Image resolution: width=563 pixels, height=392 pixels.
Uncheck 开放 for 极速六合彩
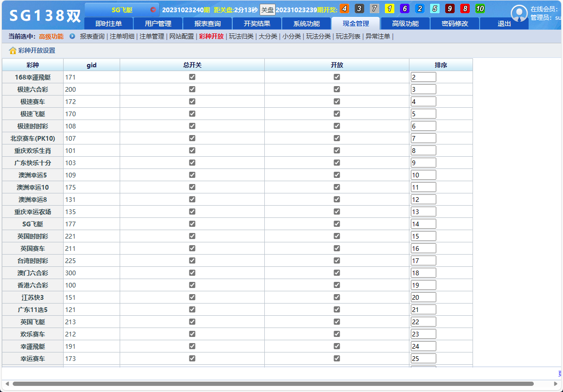(337, 89)
